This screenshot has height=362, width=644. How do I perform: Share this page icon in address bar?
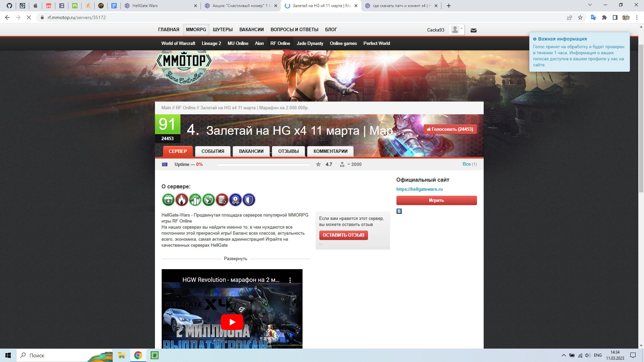pos(570,17)
